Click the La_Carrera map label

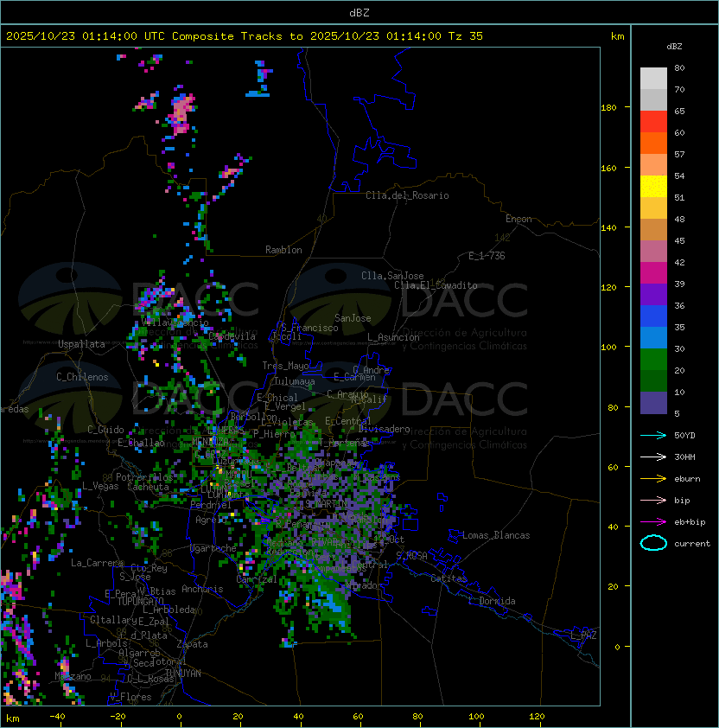tap(97, 563)
